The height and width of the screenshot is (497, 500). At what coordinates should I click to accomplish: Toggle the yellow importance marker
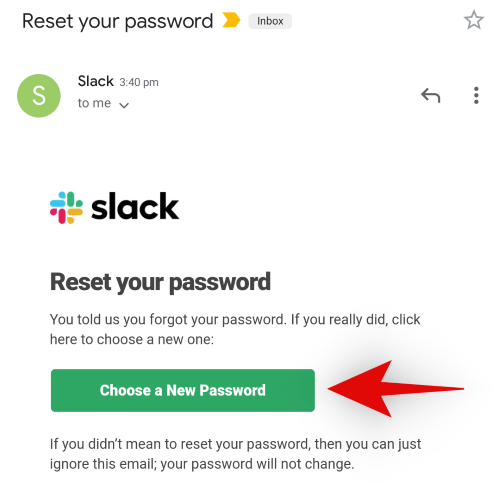(231, 20)
